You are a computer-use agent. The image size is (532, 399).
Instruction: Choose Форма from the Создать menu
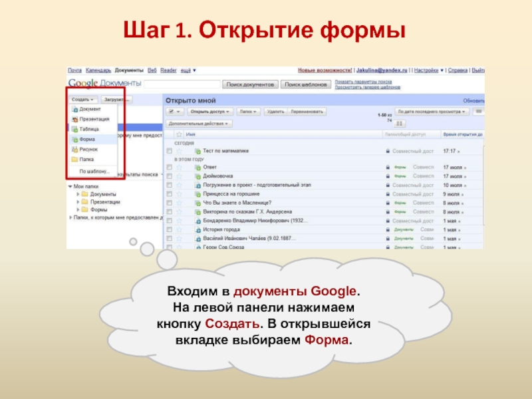94,140
